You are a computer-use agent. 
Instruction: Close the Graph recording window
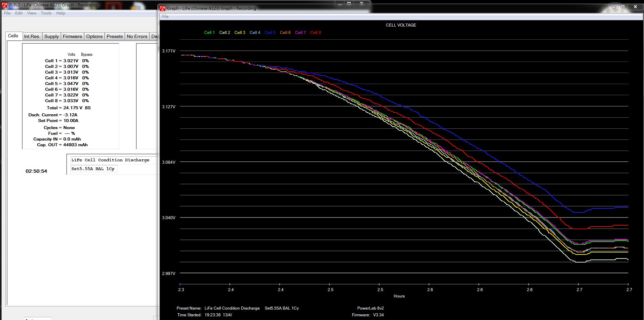point(635,7)
